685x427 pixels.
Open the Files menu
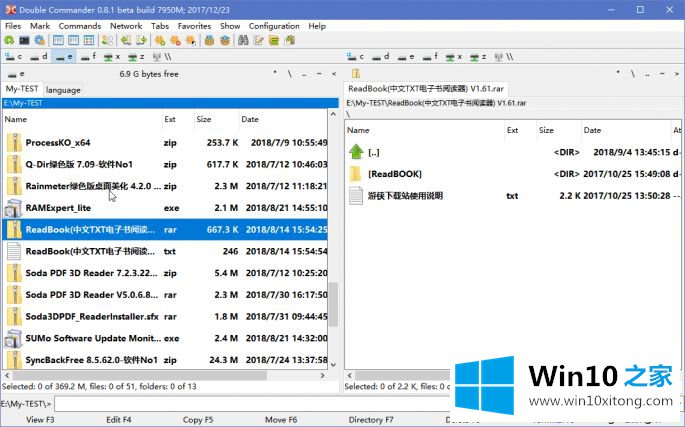click(13, 26)
